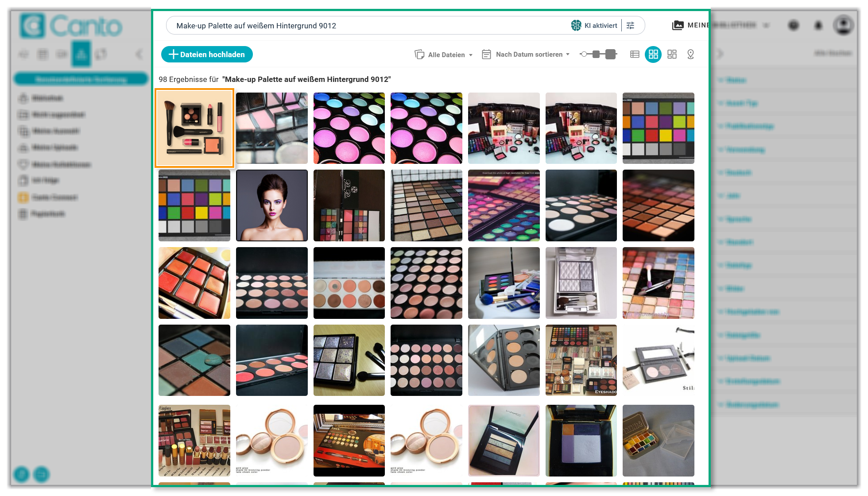The height and width of the screenshot is (496, 868).
Task: Open the user profile avatar
Action: [x=843, y=25]
